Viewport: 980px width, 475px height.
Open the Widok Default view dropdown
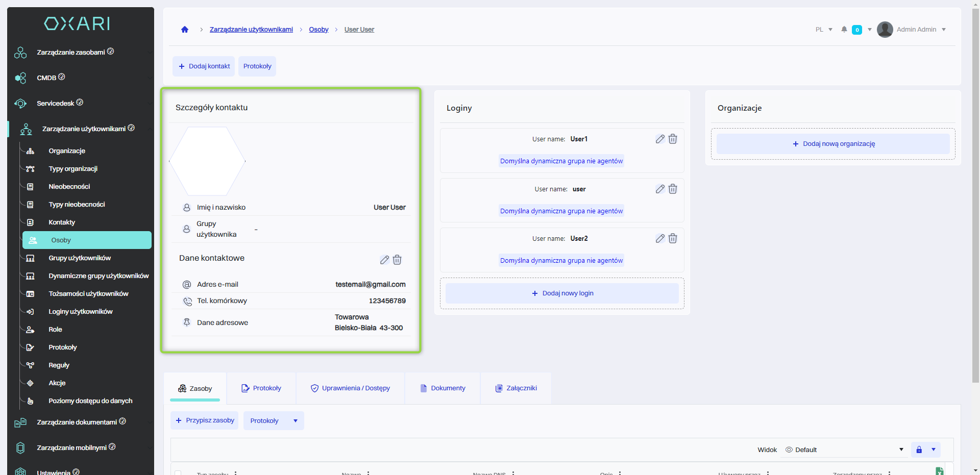point(845,449)
